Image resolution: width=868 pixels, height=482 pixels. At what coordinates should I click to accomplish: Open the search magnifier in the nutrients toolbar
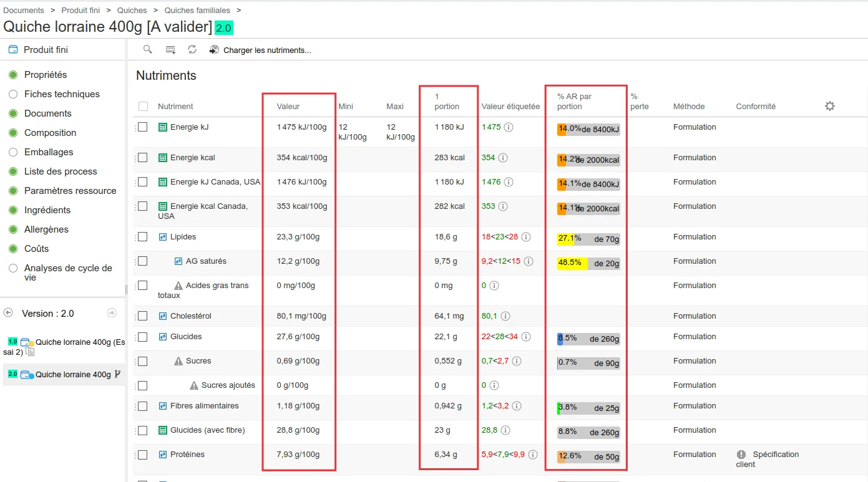coord(147,49)
